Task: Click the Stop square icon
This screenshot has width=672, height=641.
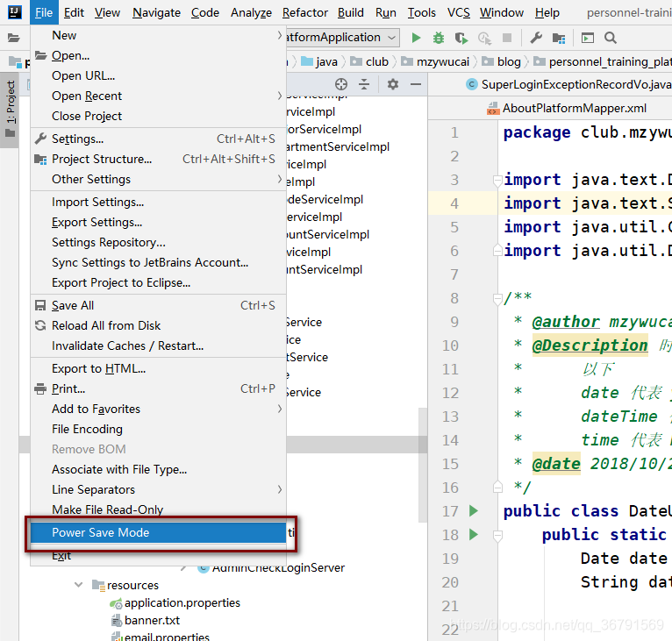Action: pyautogui.click(x=507, y=38)
